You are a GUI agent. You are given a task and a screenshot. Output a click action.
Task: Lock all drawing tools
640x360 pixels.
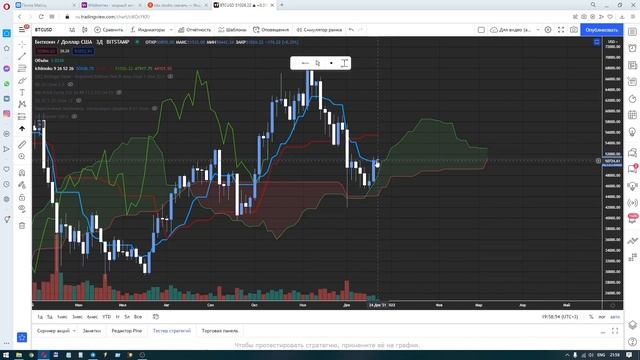coord(22,197)
